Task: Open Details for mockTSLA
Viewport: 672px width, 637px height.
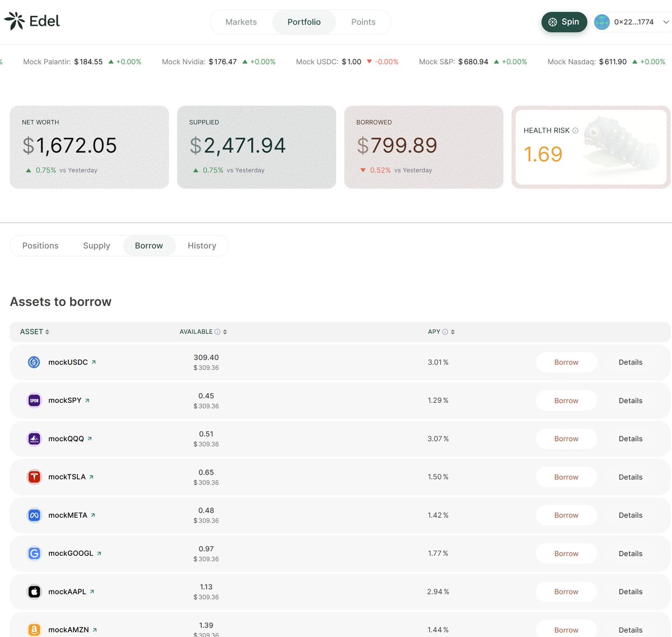Action: (631, 477)
